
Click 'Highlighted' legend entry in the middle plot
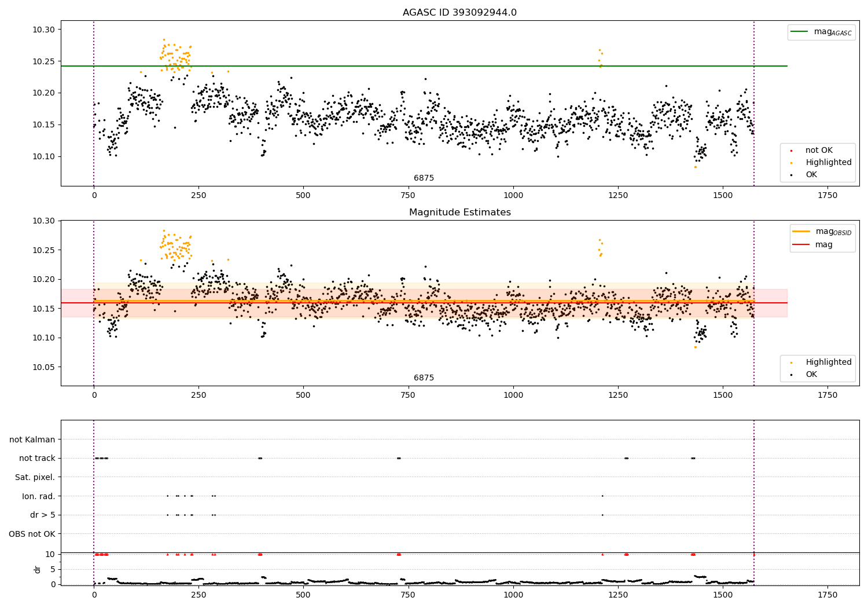tap(829, 362)
